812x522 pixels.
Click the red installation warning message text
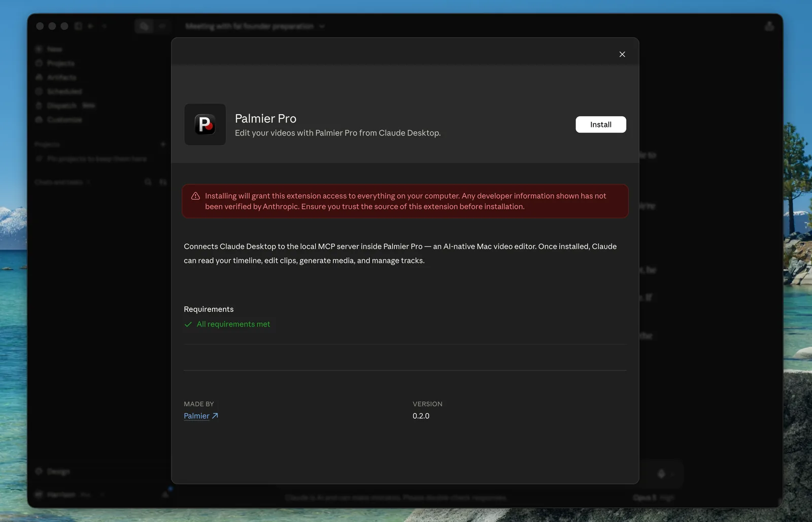coord(405,201)
